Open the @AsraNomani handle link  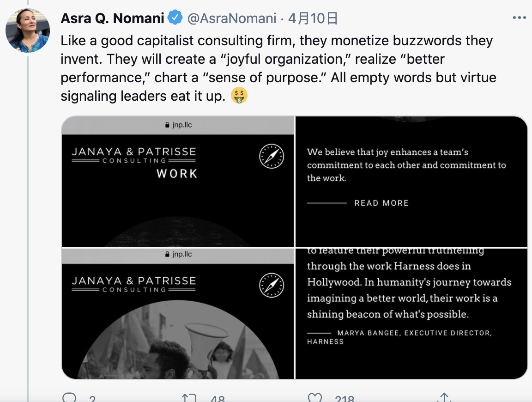point(232,18)
